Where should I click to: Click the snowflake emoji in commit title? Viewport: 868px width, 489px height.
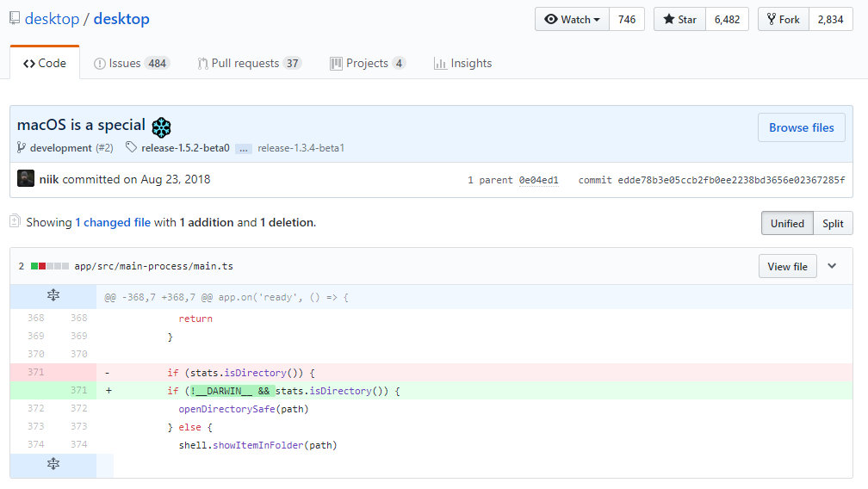(x=161, y=127)
